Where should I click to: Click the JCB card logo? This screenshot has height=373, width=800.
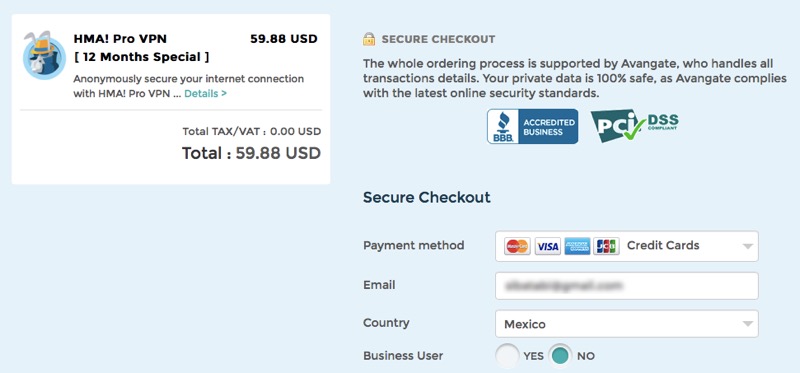coord(606,246)
